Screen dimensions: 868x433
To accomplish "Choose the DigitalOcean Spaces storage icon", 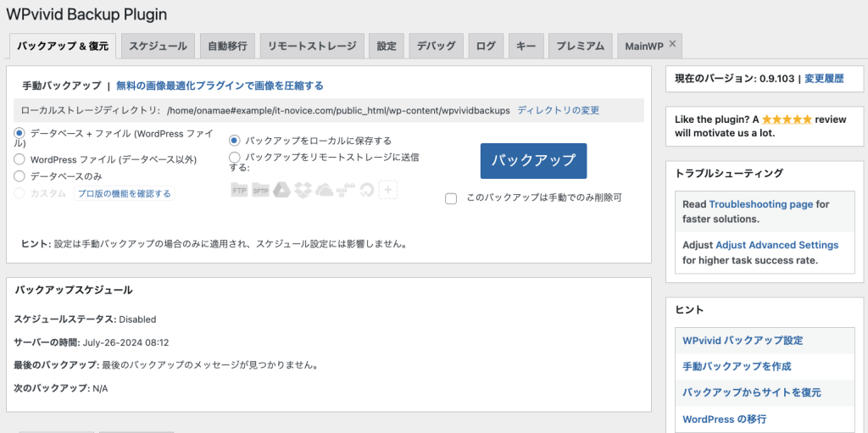I will click(366, 189).
